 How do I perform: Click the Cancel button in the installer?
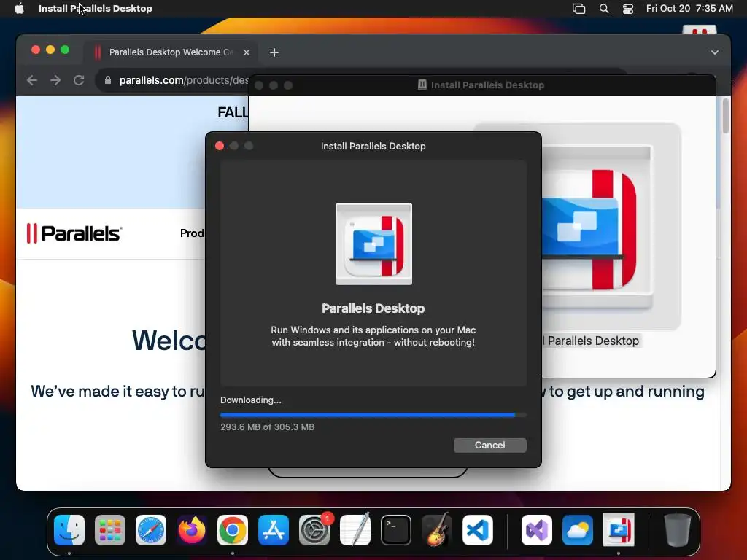[x=489, y=446]
